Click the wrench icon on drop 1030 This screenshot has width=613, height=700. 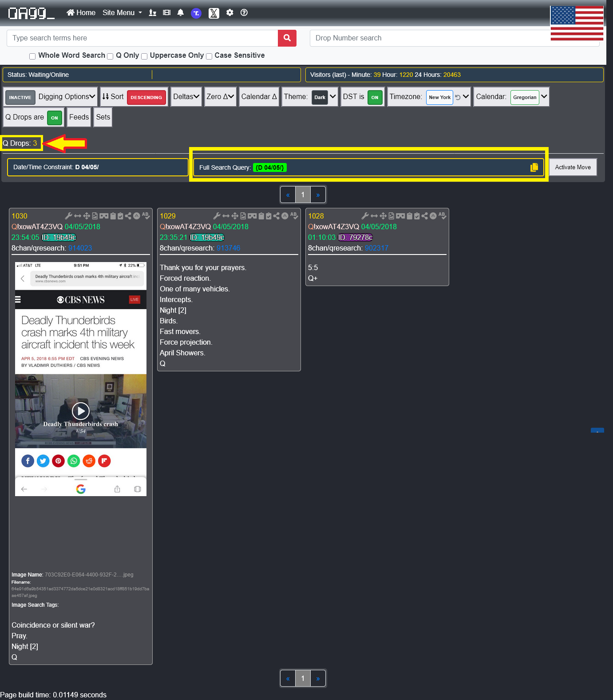[x=68, y=216]
